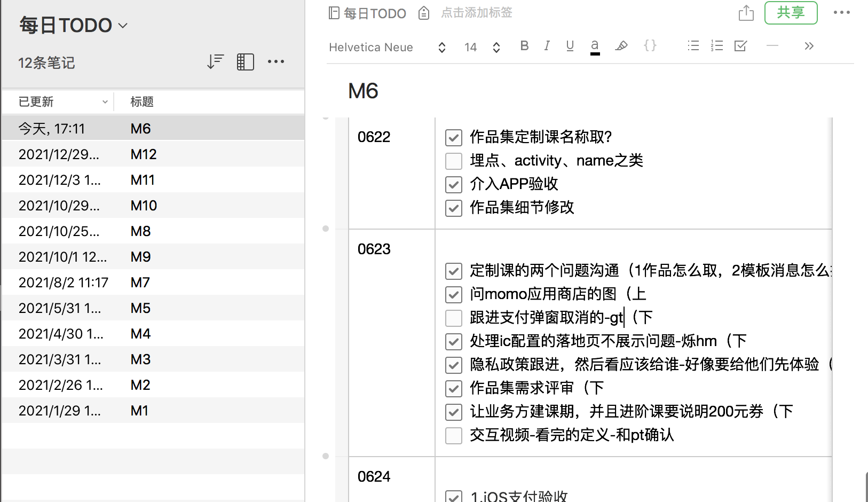The width and height of the screenshot is (868, 502).
Task: Click the 每日TODO notebook link in header
Action: pos(375,13)
